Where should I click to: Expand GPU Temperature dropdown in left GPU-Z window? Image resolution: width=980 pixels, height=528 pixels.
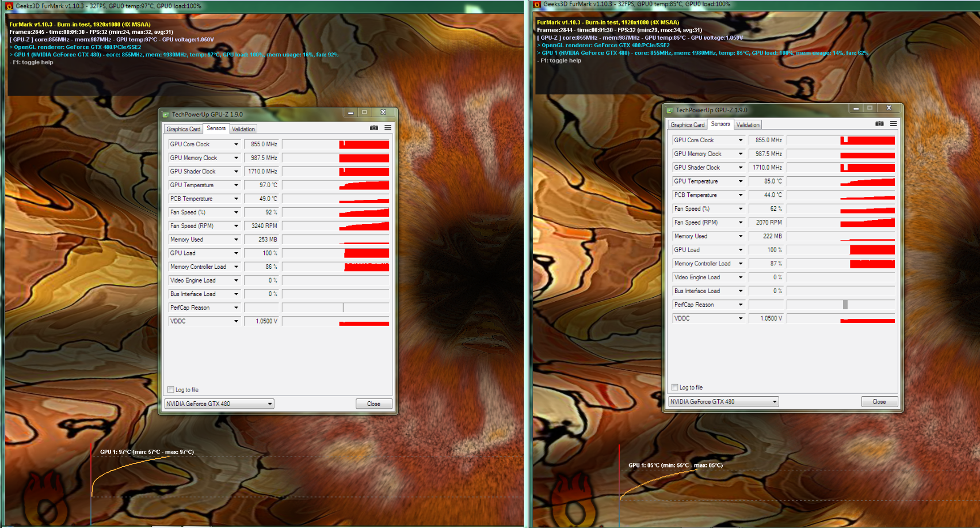click(236, 185)
